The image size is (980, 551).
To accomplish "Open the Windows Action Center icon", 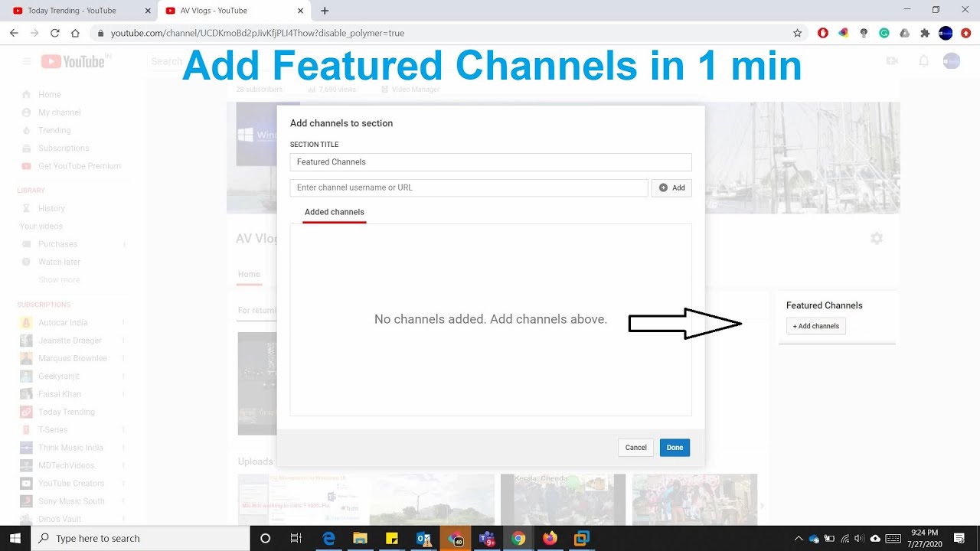I will click(959, 538).
